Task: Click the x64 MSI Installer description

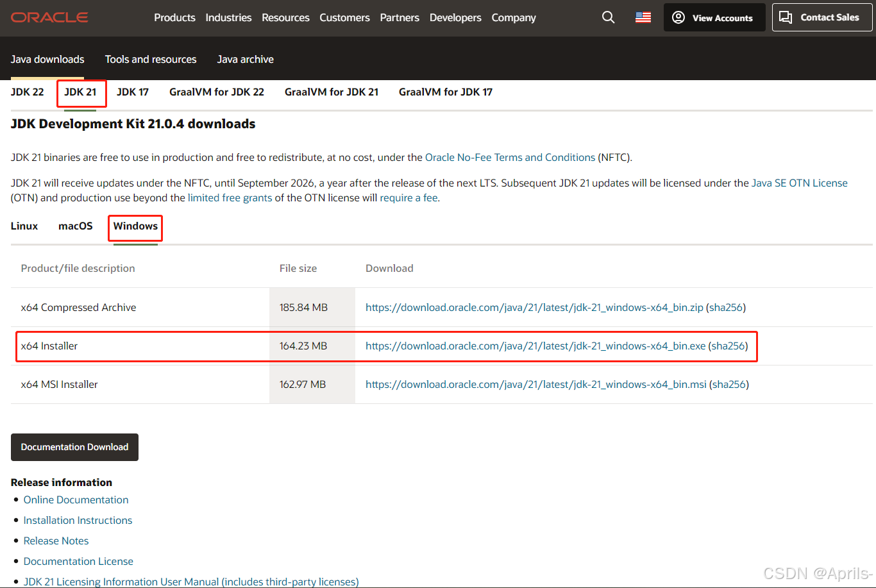Action: pos(60,384)
